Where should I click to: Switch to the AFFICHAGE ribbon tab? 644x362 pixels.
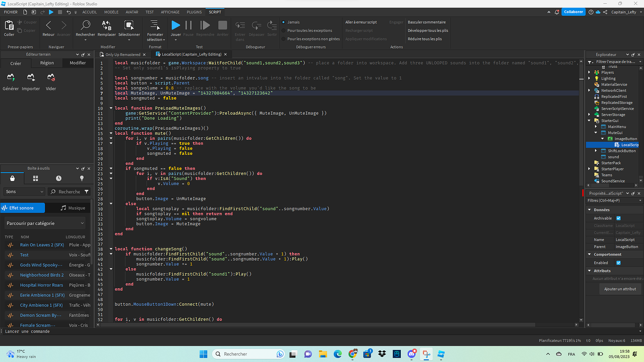click(170, 12)
